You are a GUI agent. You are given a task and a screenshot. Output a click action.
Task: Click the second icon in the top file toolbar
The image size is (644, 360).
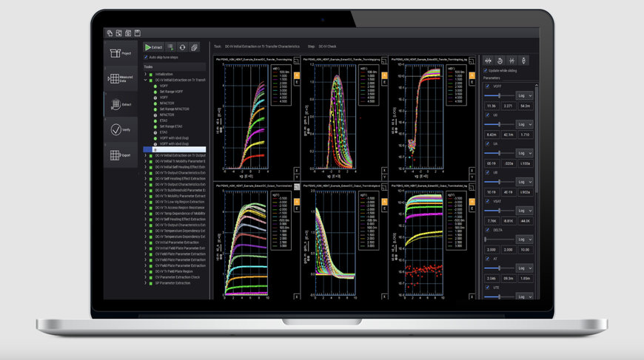[118, 33]
